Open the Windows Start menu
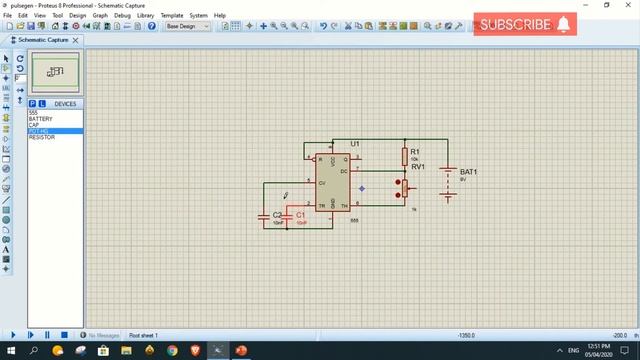 (11, 351)
